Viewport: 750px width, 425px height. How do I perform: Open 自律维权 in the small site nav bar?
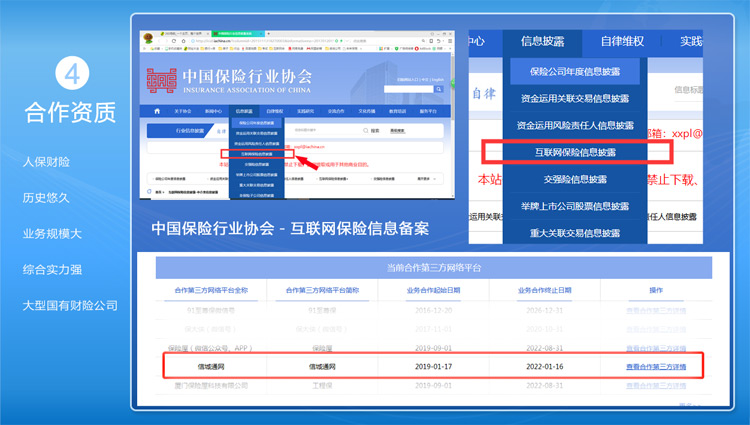click(x=275, y=111)
